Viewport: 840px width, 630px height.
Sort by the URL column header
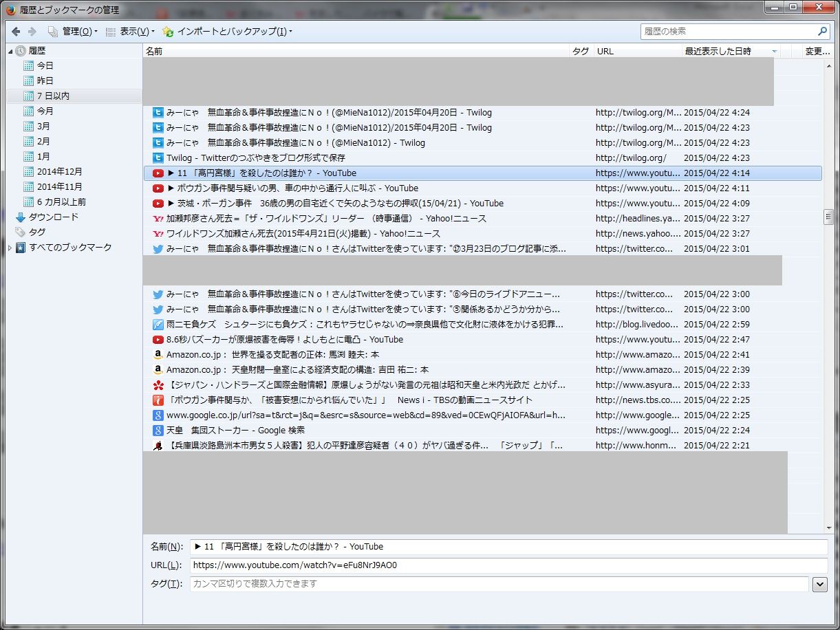click(x=637, y=51)
